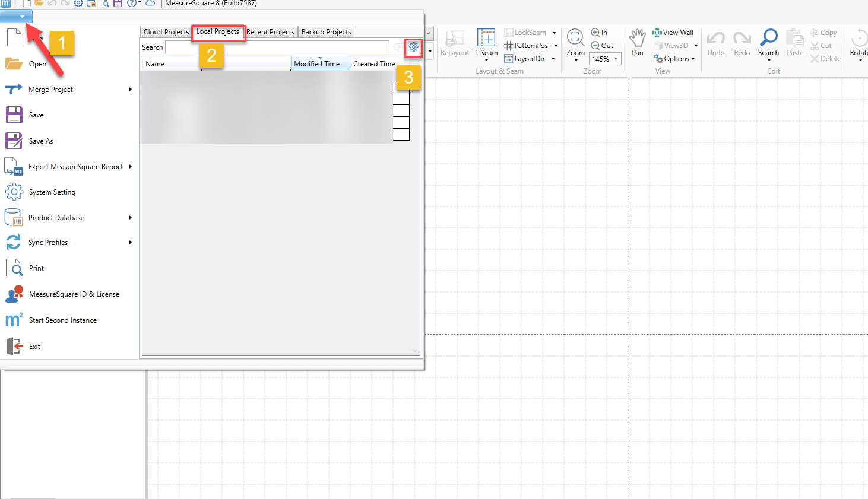Click the Redo arrow in the ribbon
This screenshot has width=868, height=499.
coord(742,39)
